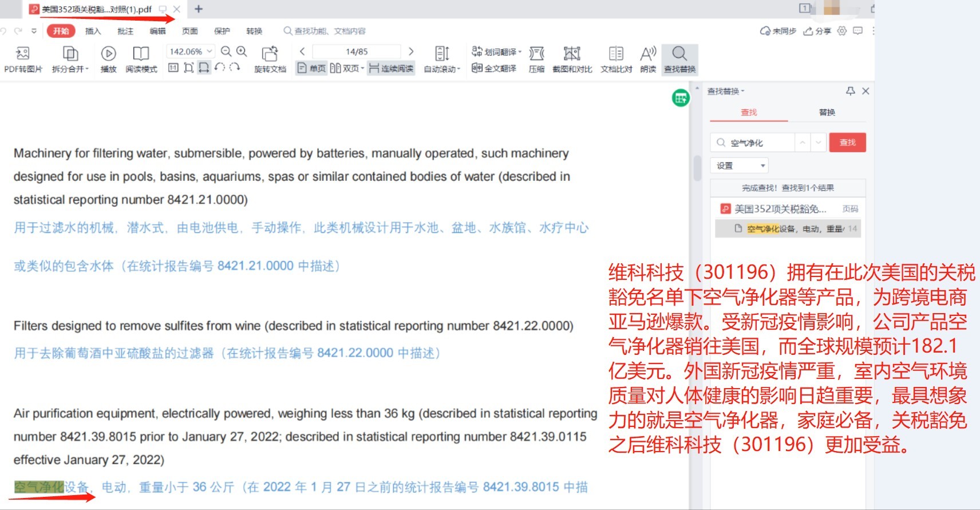980x510 pixels.
Task: Undo last action arrow
Action: pos(4,31)
